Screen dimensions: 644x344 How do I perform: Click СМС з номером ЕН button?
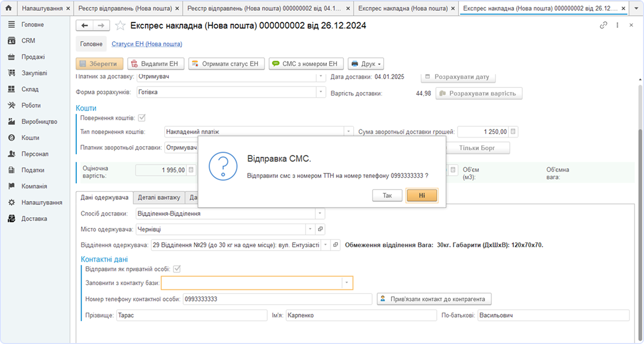pyautogui.click(x=306, y=64)
